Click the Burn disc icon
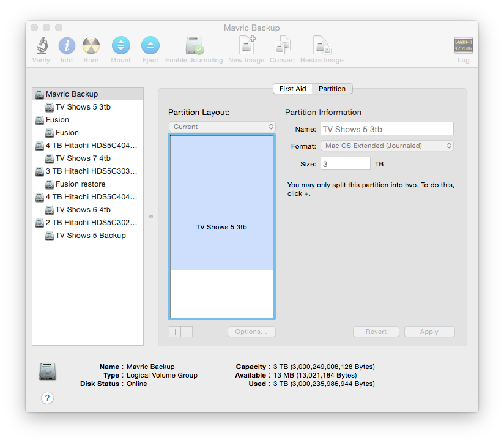Screen dimensions: 504x443 tap(91, 45)
